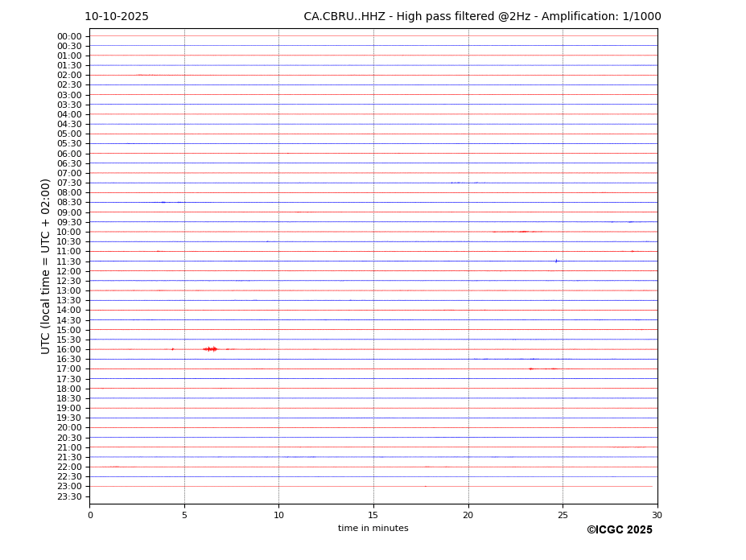Click the ©ICGC 2025 copyright text
Image resolution: width=746 pixels, height=560 pixels.
pyautogui.click(x=619, y=530)
